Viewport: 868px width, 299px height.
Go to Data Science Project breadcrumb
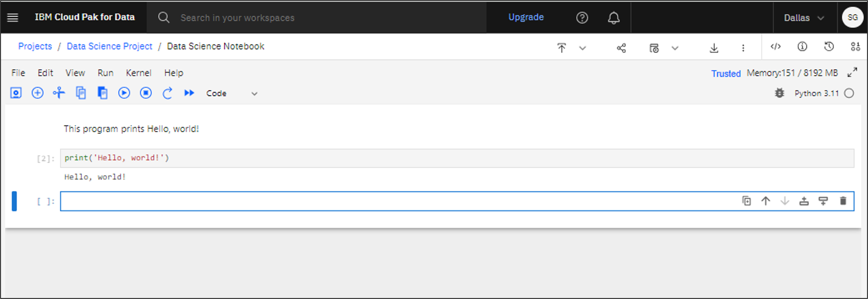[x=109, y=46]
